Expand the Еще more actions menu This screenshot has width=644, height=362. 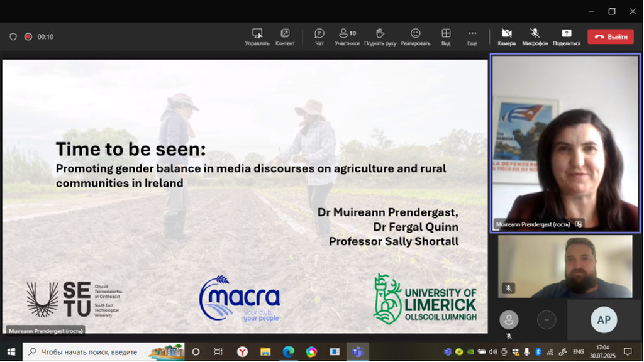tap(472, 36)
